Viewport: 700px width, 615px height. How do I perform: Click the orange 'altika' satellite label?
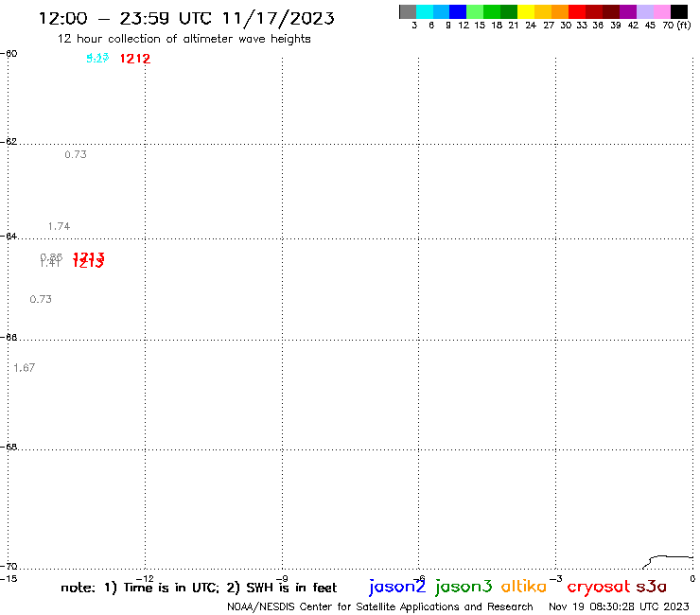(x=524, y=586)
